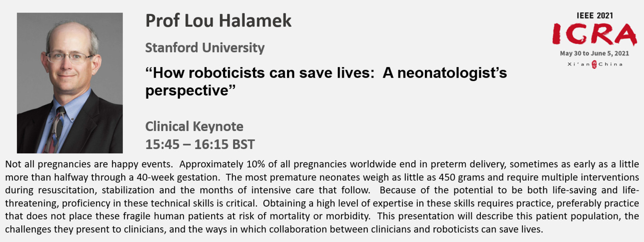Click the "IEEE 2021" text above the logo
The image size is (644, 242).
(x=595, y=16)
